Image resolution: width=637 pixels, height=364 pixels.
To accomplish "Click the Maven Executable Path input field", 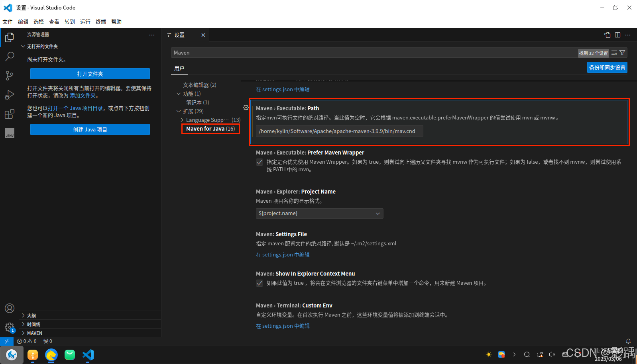I will pos(340,131).
